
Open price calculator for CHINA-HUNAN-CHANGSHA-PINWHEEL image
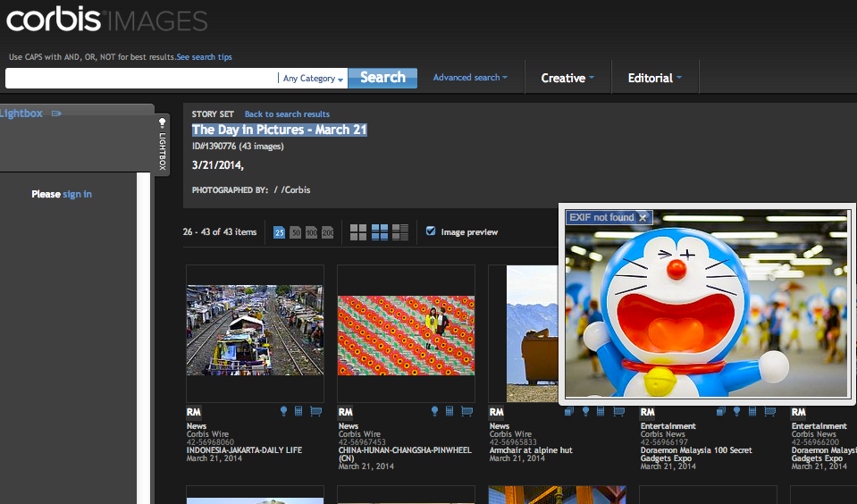coord(450,411)
